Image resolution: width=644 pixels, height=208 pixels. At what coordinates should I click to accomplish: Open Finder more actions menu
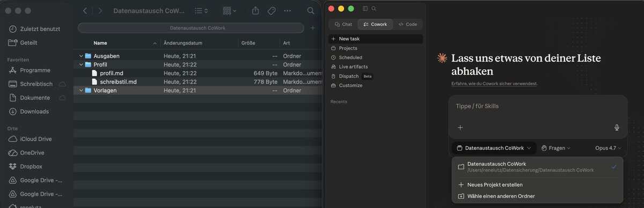click(x=288, y=11)
